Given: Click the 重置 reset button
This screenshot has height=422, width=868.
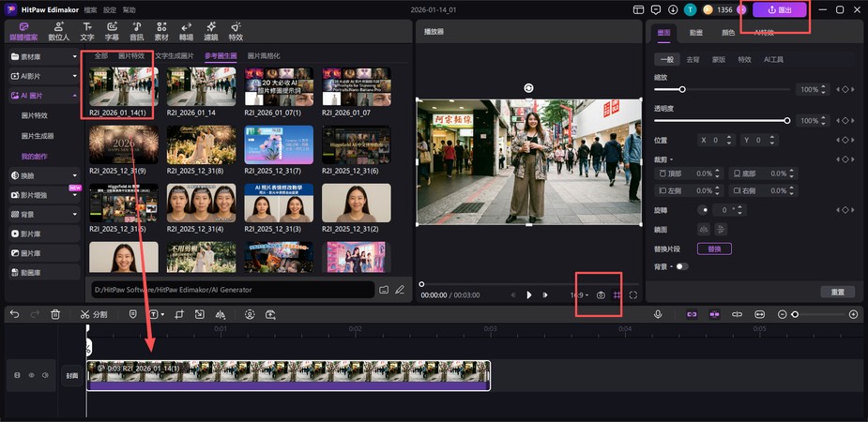Looking at the screenshot, I should [x=837, y=292].
